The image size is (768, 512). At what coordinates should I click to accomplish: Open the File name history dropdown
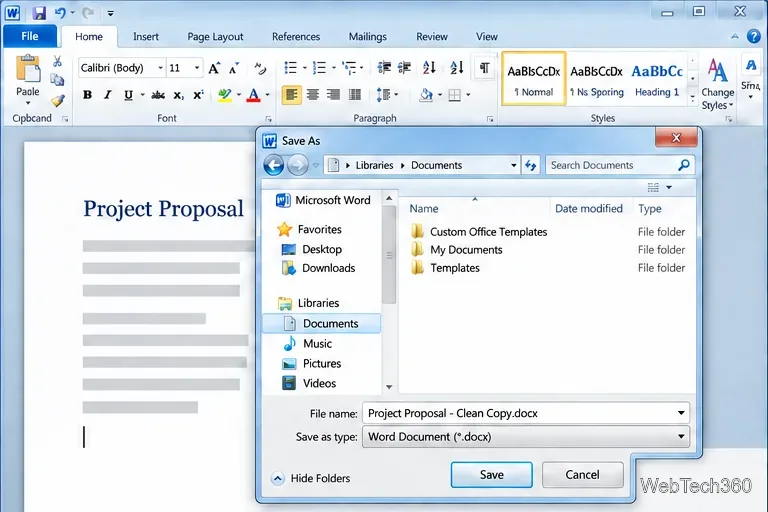pyautogui.click(x=681, y=413)
